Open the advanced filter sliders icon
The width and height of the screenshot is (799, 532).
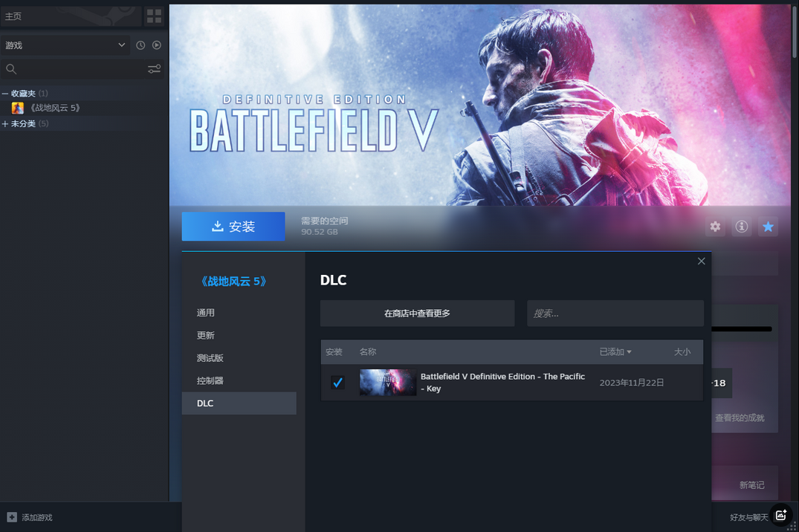click(155, 69)
